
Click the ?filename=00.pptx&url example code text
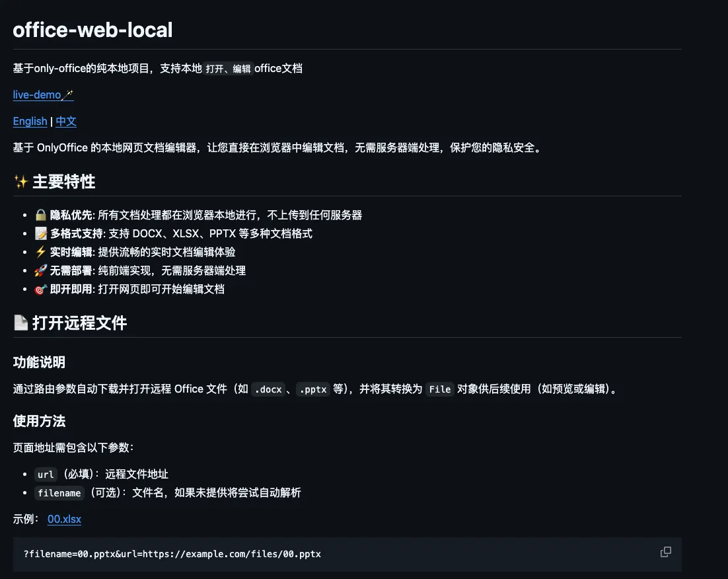point(172,554)
